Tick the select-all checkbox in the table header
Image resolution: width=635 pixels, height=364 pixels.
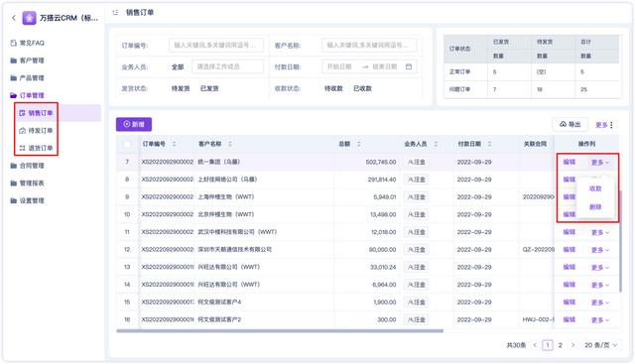click(127, 144)
